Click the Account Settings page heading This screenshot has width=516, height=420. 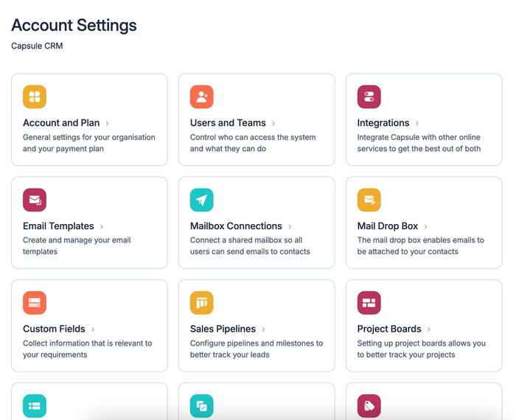(x=74, y=25)
